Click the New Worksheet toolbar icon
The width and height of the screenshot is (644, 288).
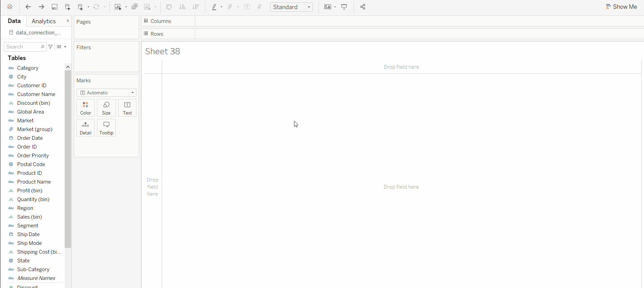click(118, 7)
